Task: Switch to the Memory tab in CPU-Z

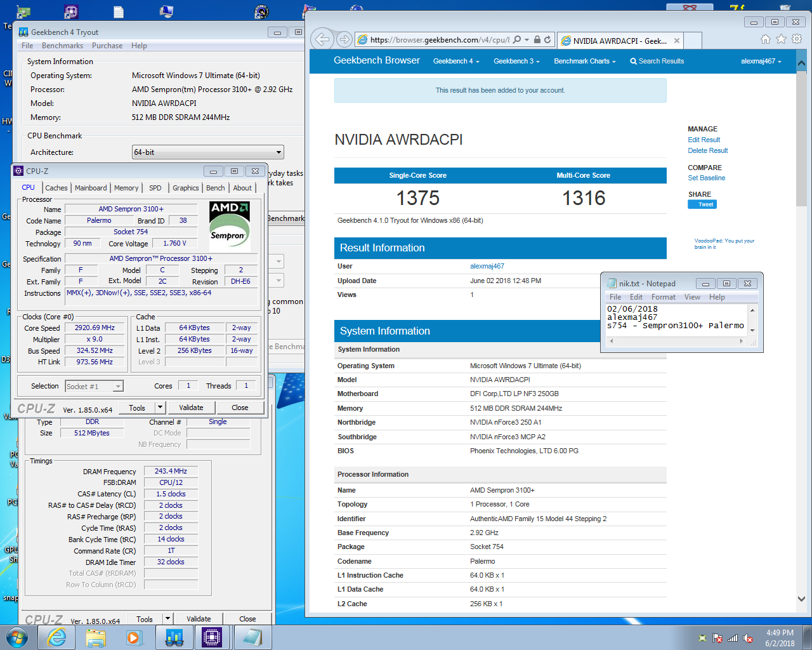Action: click(x=126, y=188)
